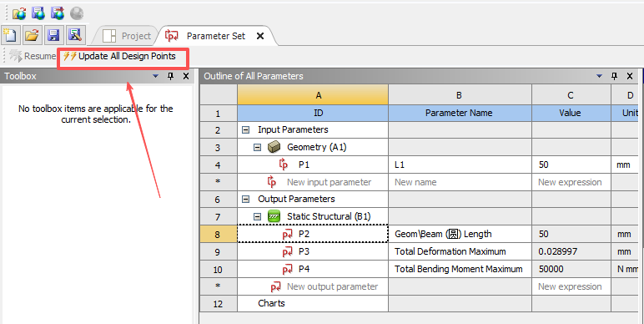Select Geom\Beam Length name cell
The image size is (644, 324).
tap(460, 234)
